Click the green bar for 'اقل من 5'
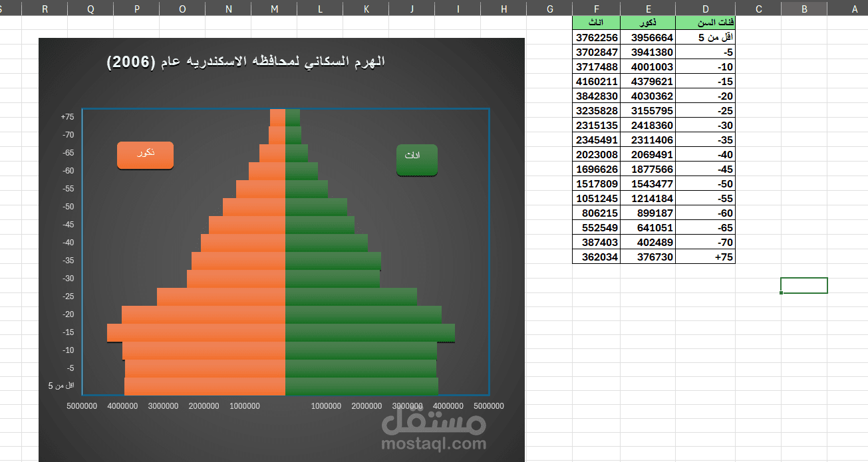Image resolution: width=868 pixels, height=462 pixels. pos(362,386)
